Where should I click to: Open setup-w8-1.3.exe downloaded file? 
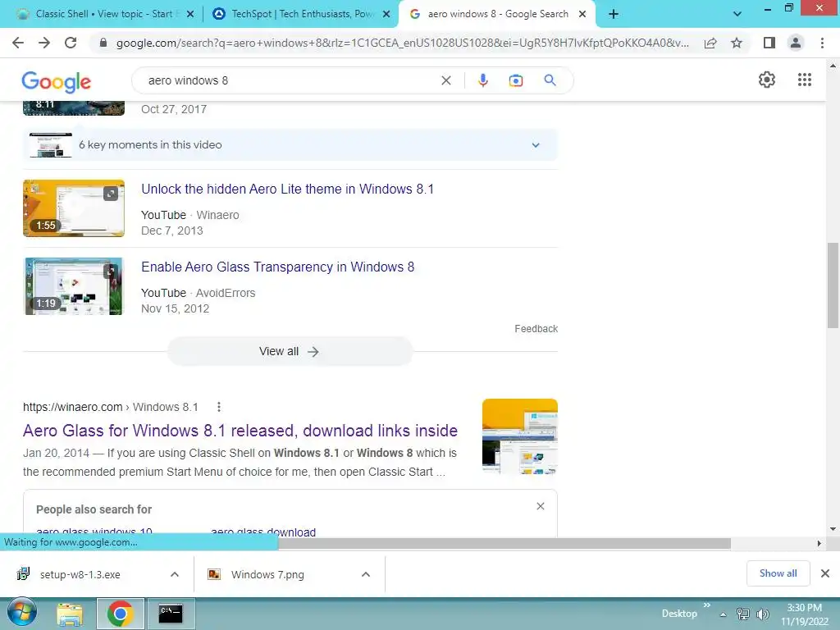[80, 574]
